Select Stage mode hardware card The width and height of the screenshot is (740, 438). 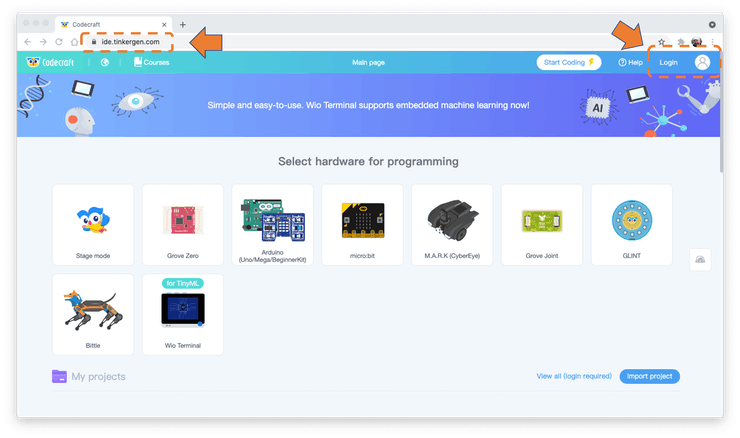pos(93,225)
